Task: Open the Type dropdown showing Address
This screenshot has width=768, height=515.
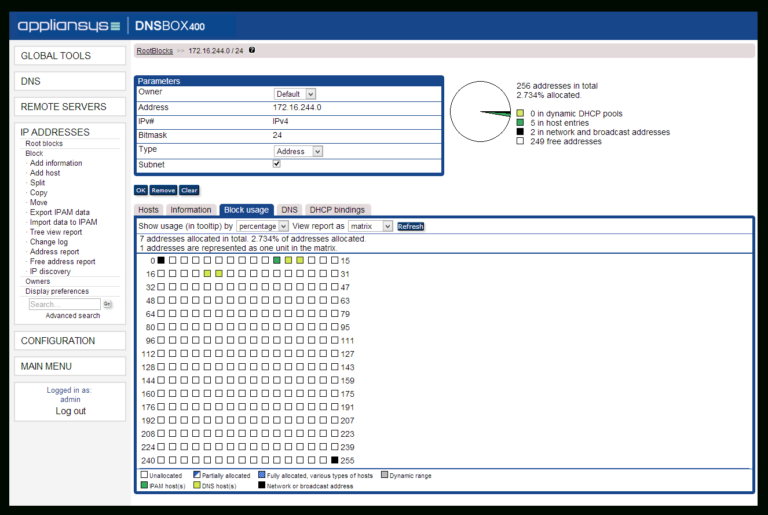Action: tap(298, 151)
